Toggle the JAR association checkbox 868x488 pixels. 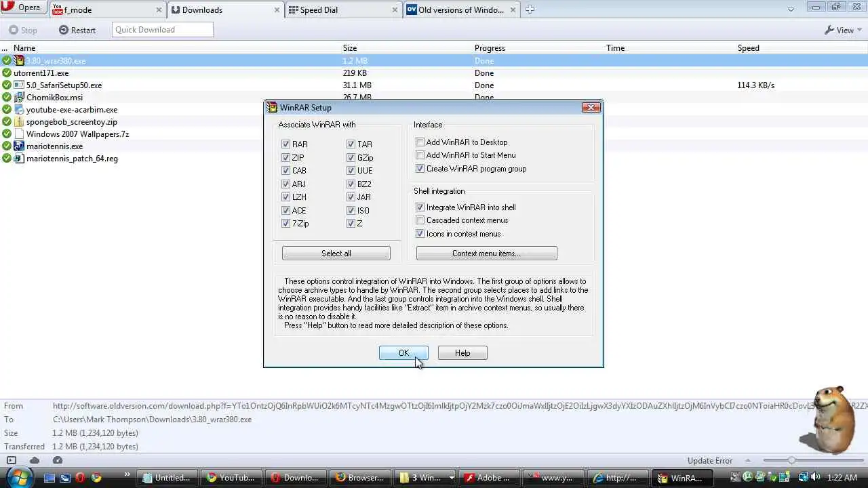pyautogui.click(x=351, y=197)
